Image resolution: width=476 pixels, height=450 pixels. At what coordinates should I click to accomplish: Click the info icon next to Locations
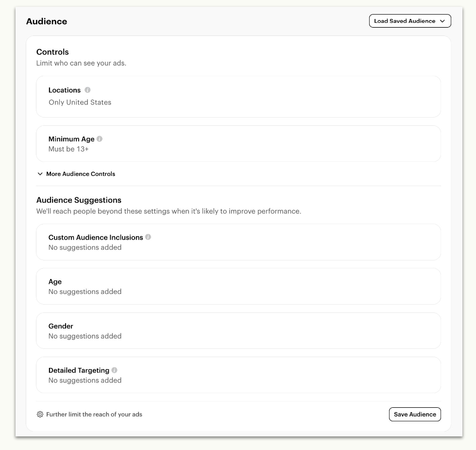click(x=87, y=90)
